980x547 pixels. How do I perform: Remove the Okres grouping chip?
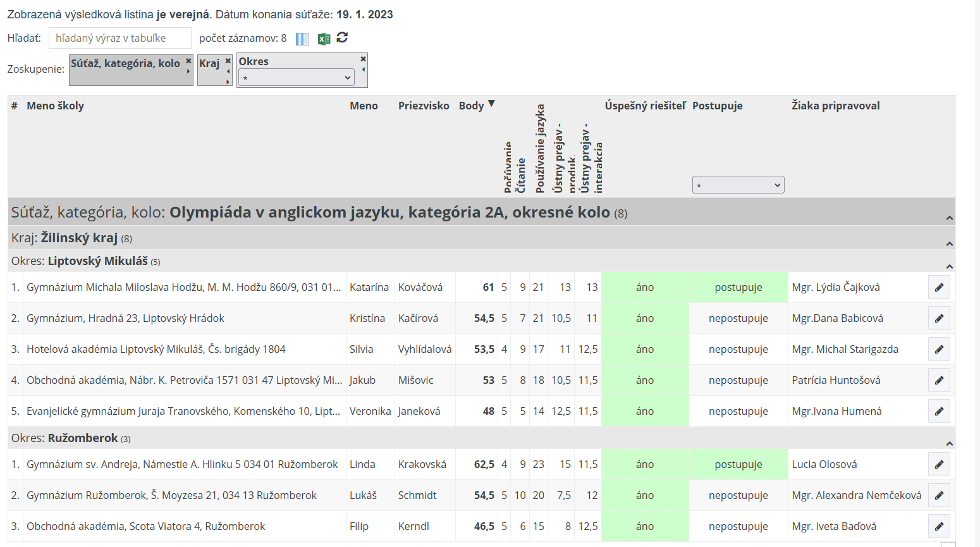363,59
